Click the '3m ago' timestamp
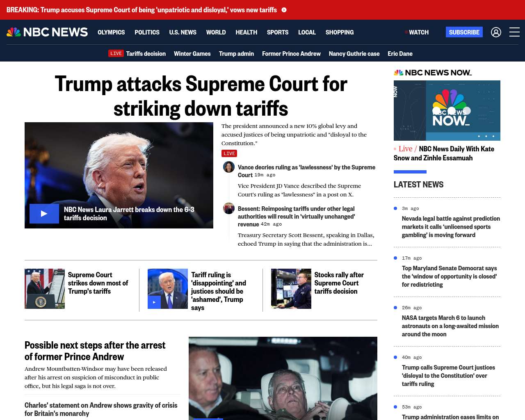This screenshot has height=420, width=525. (411, 208)
